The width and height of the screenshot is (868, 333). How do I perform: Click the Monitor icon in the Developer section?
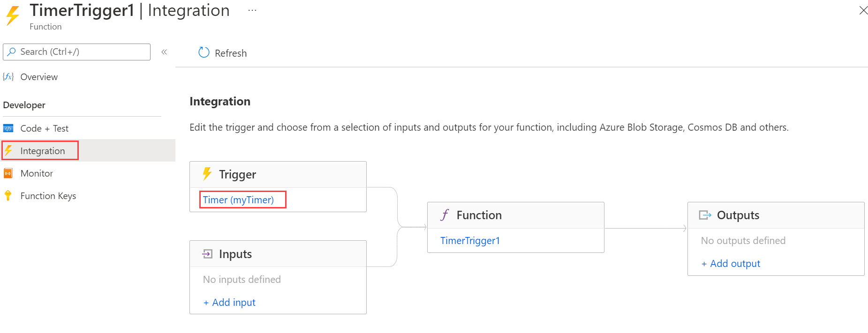8,173
